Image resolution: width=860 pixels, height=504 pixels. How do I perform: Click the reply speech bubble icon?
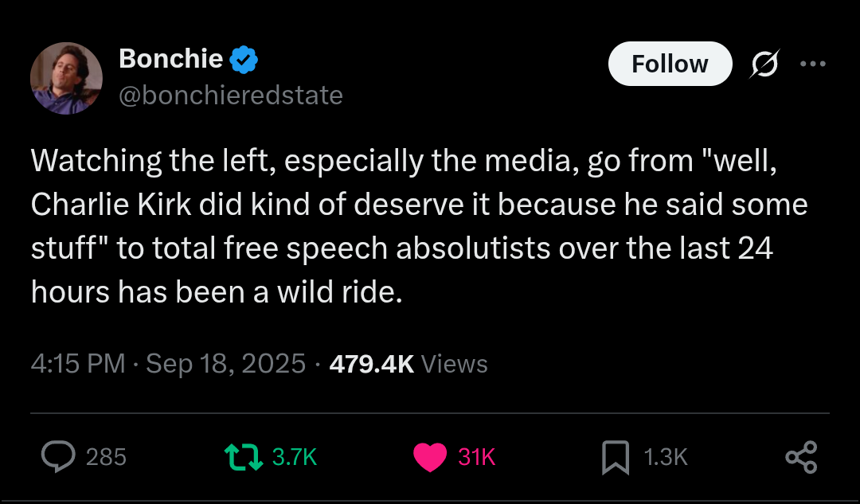57,456
